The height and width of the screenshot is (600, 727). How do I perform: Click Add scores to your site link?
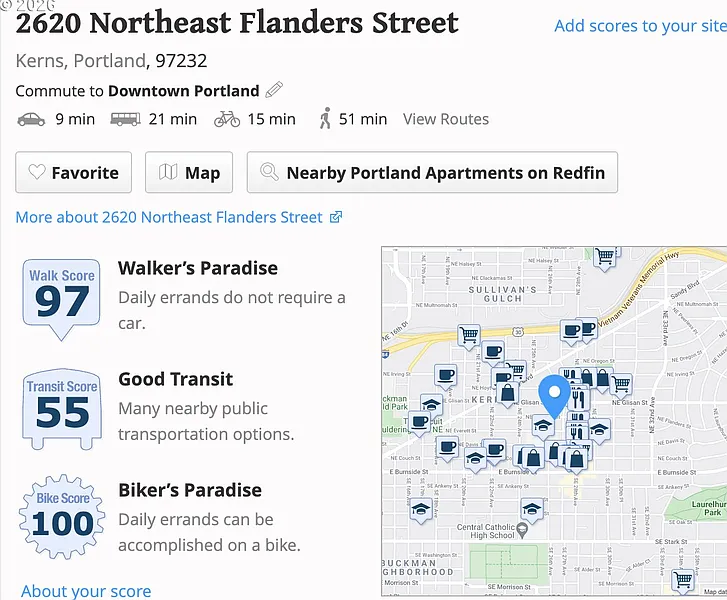tap(640, 26)
